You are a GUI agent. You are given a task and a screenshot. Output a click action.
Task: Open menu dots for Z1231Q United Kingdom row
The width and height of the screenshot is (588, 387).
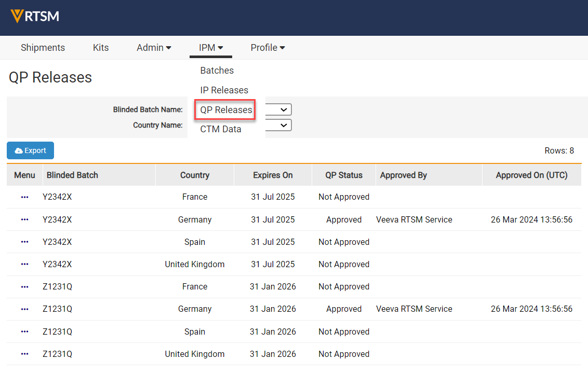[24, 354]
